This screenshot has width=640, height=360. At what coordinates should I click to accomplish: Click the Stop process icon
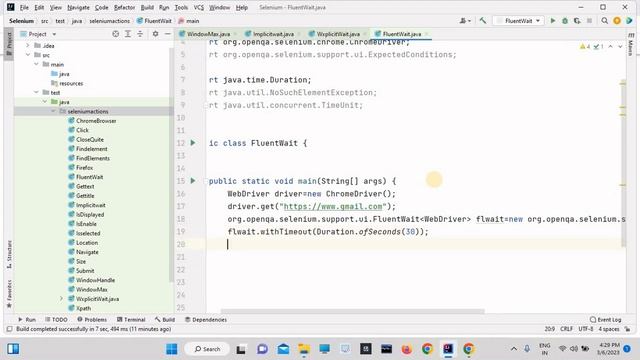(589, 20)
